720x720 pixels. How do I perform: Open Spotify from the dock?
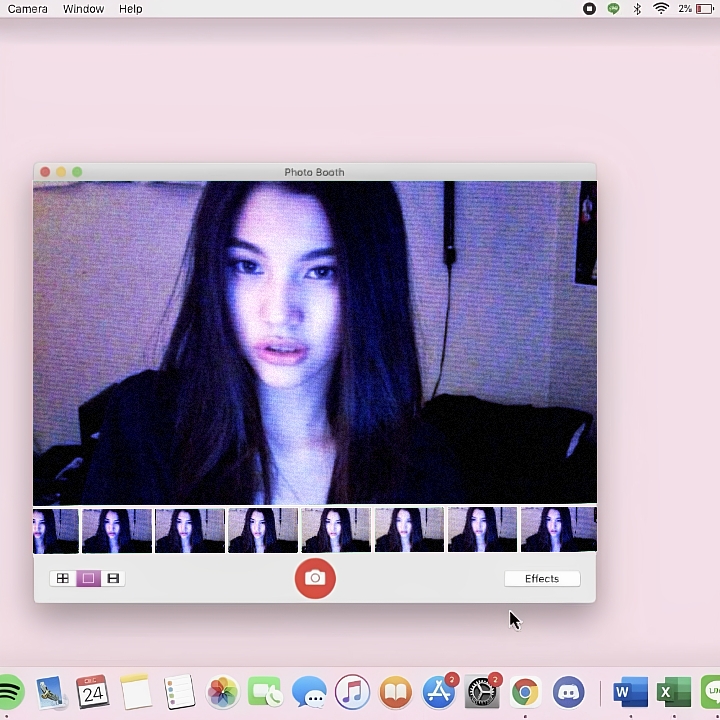[10, 692]
